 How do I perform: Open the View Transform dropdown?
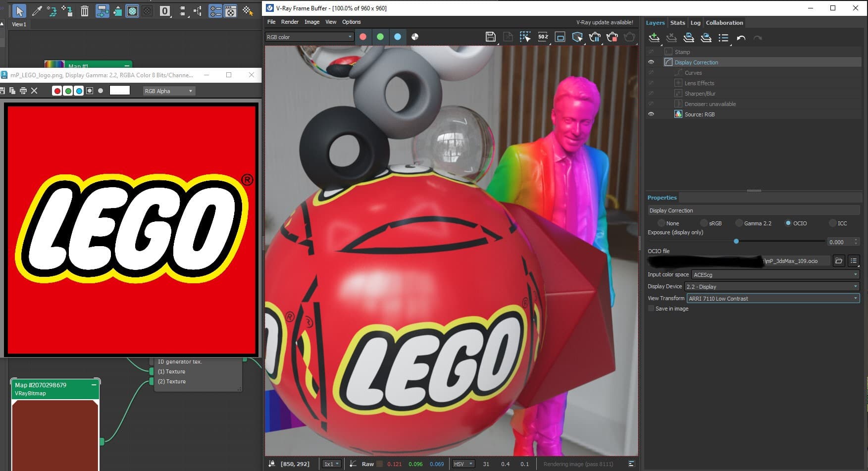772,299
